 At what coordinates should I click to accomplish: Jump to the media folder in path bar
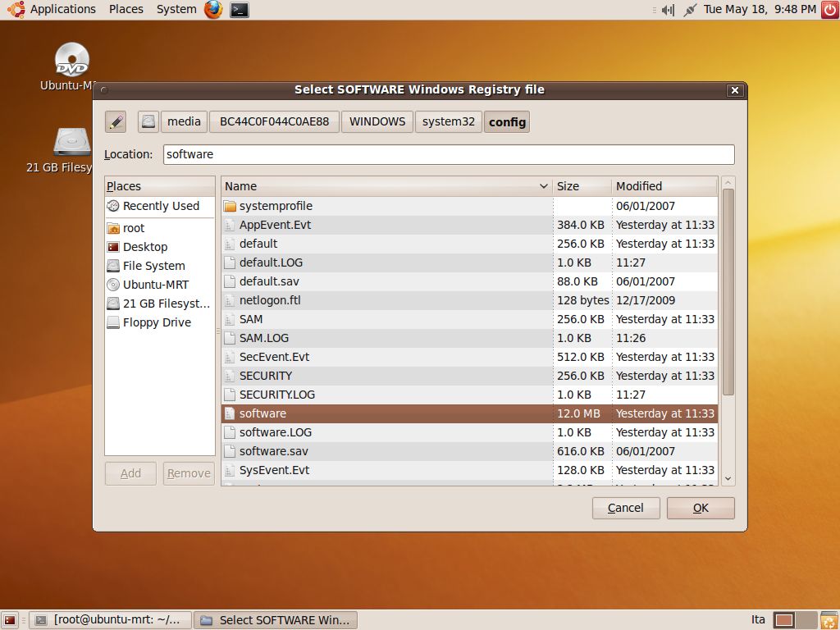tap(184, 121)
